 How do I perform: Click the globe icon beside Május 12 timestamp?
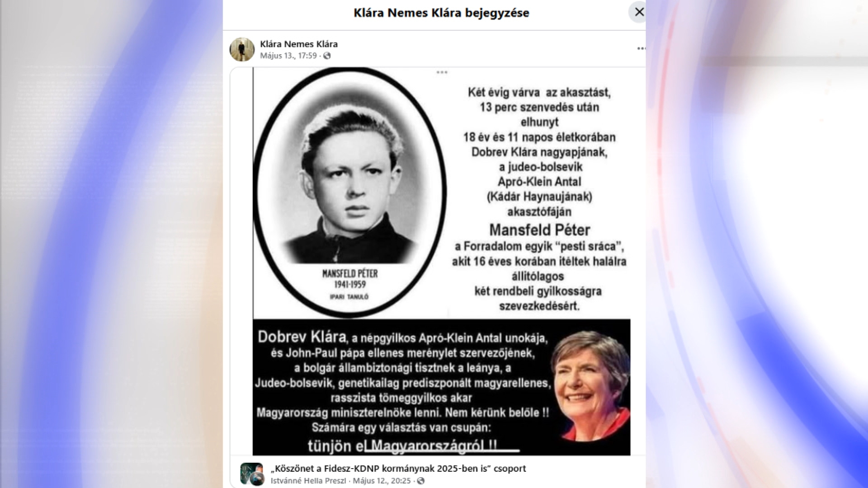tap(420, 481)
